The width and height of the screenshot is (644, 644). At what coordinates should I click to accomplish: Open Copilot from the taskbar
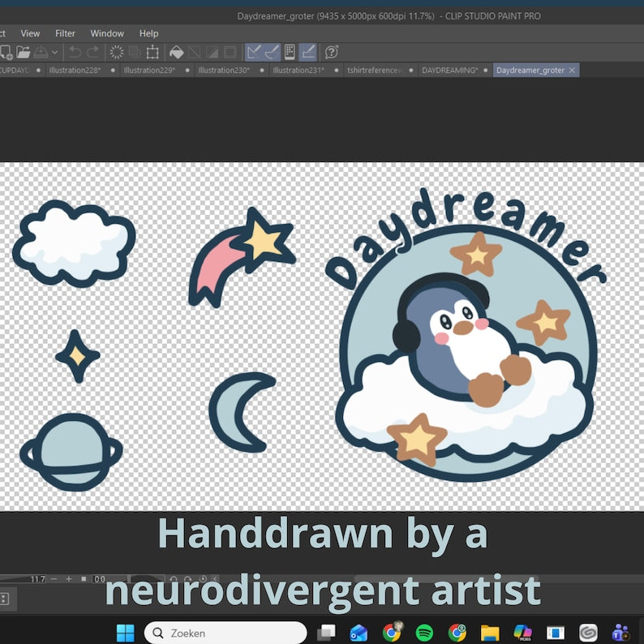(x=522, y=633)
